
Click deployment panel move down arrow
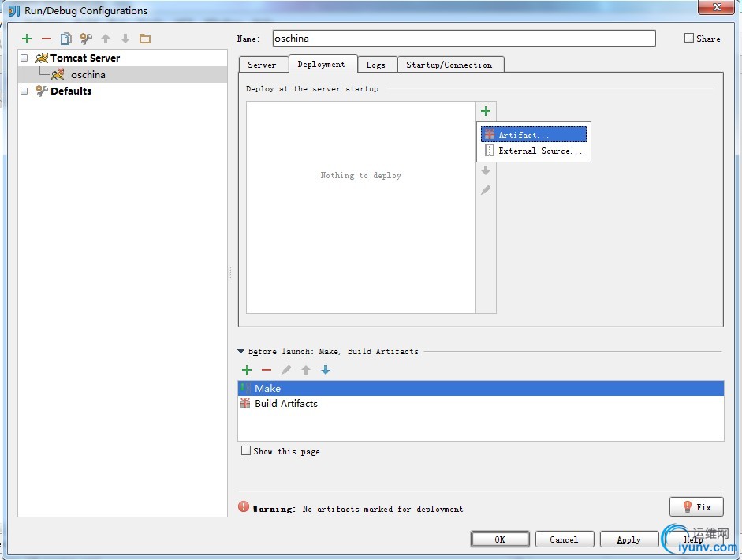coord(486,170)
